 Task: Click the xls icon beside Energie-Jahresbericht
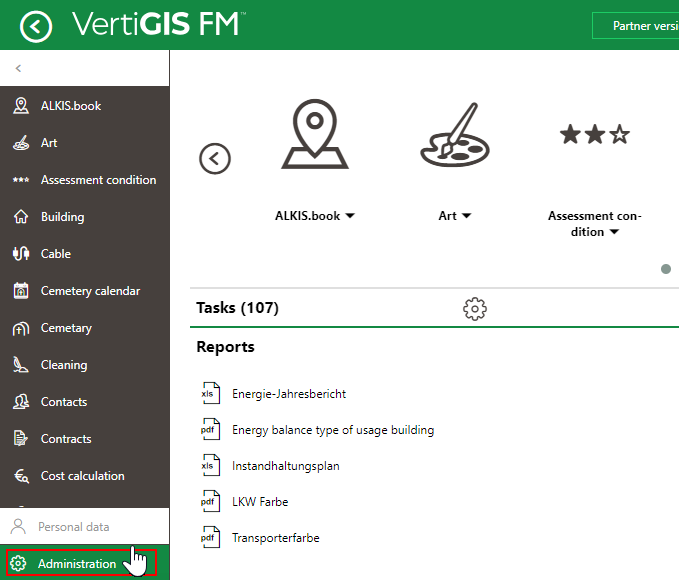[209, 394]
